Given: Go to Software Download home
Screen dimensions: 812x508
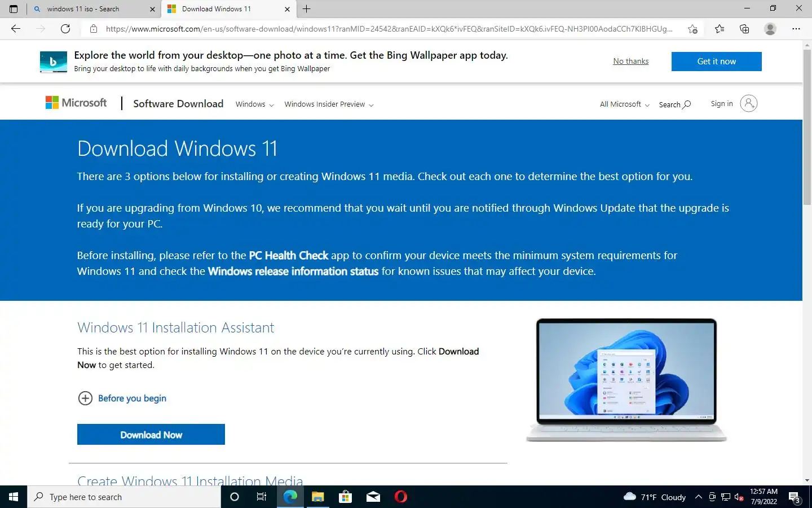Looking at the screenshot, I should [178, 104].
